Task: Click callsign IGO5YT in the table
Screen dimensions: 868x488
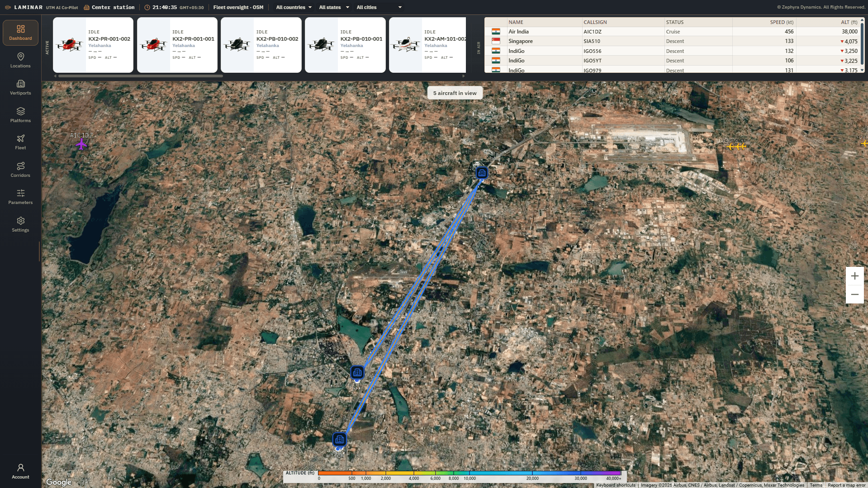Action: pos(593,61)
